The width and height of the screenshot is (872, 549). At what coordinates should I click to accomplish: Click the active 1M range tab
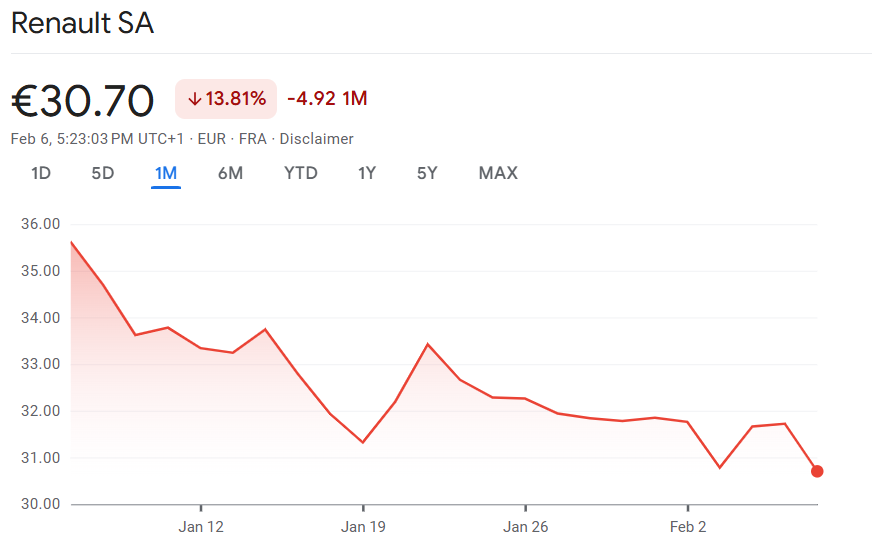(x=166, y=173)
